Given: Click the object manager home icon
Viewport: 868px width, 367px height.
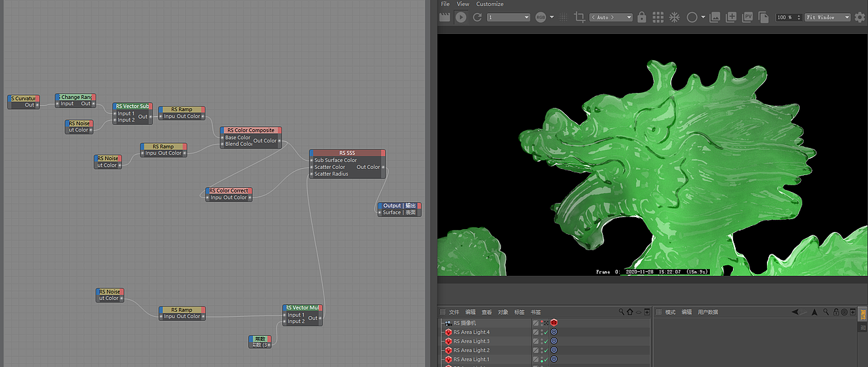Looking at the screenshot, I should 629,312.
